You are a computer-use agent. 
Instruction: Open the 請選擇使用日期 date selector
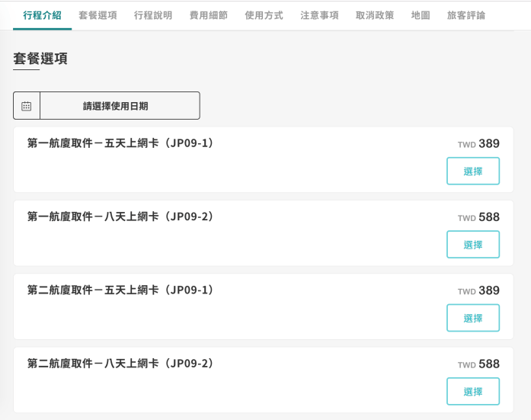[x=116, y=106]
